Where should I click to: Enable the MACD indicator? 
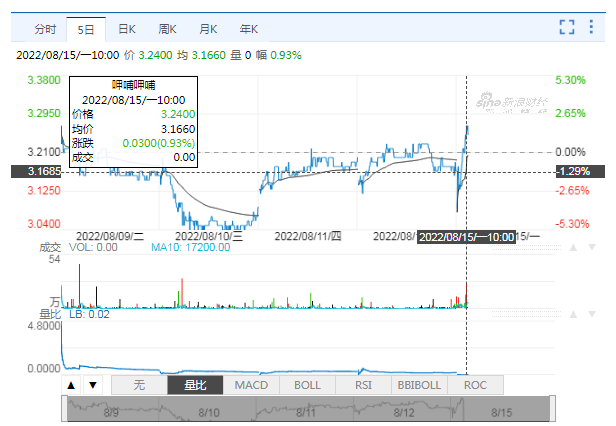pos(251,385)
